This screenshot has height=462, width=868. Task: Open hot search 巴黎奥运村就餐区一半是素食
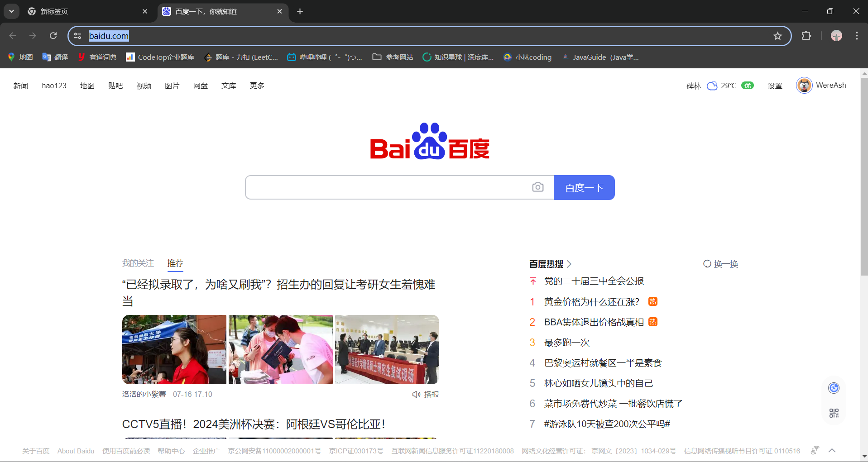[603, 363]
